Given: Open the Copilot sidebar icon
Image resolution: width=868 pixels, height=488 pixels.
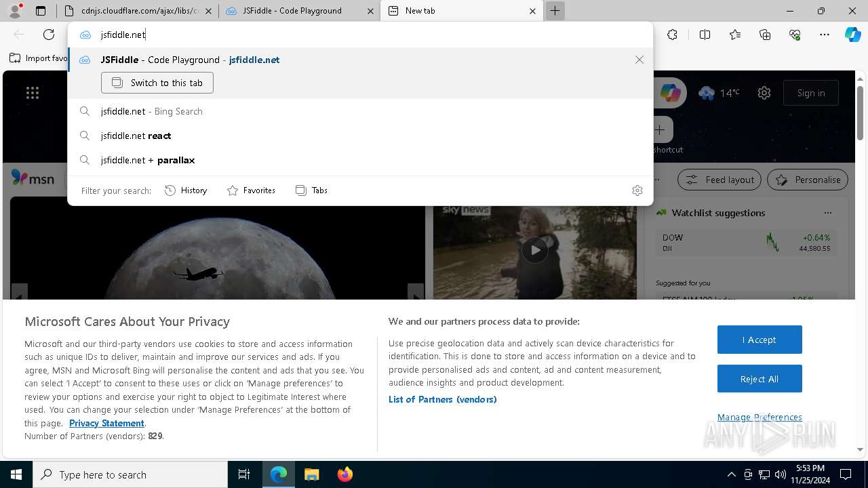Looking at the screenshot, I should (852, 35).
